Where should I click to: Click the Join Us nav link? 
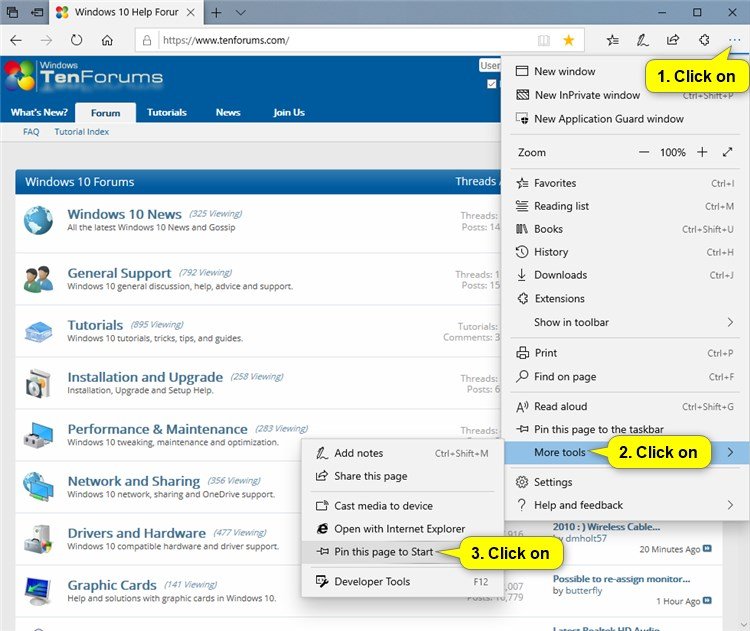tap(289, 112)
